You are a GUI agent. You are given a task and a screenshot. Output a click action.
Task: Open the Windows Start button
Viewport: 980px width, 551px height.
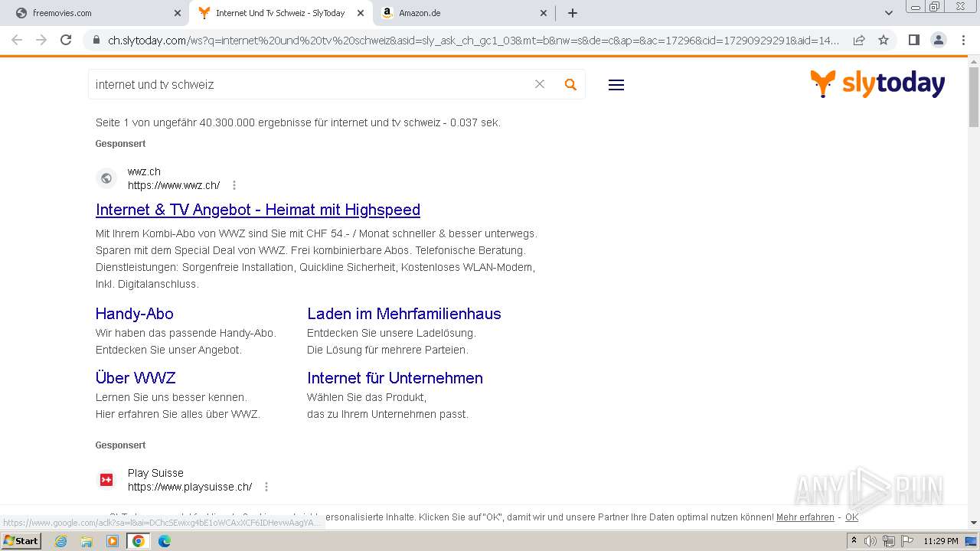pos(21,540)
